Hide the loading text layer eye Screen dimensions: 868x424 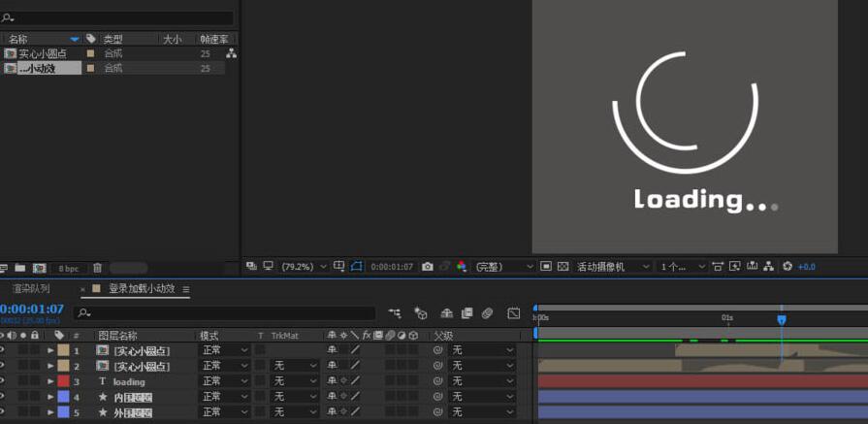2,381
